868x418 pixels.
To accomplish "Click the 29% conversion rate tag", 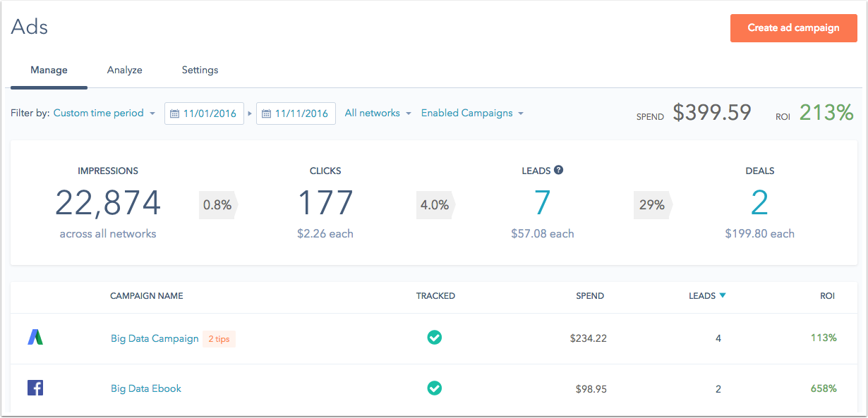I will pyautogui.click(x=653, y=205).
